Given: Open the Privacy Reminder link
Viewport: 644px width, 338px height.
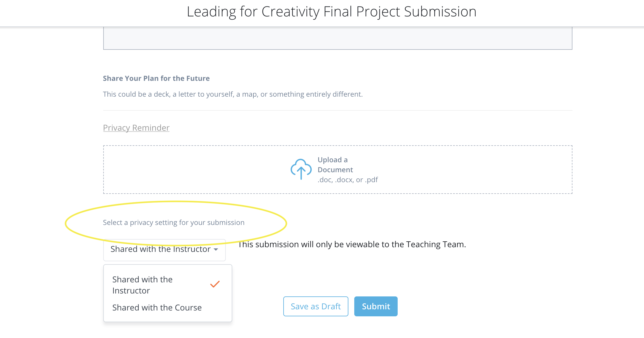Looking at the screenshot, I should (136, 128).
